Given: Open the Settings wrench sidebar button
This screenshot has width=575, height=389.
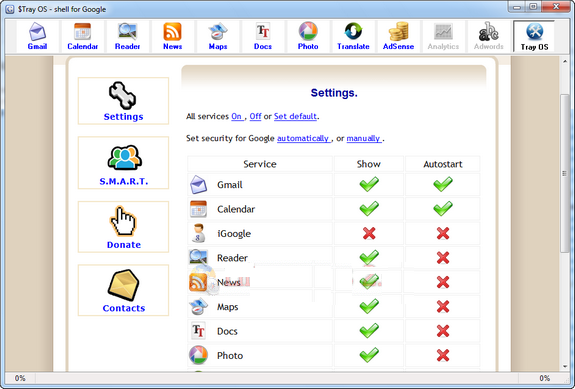Looking at the screenshot, I should coord(123,101).
